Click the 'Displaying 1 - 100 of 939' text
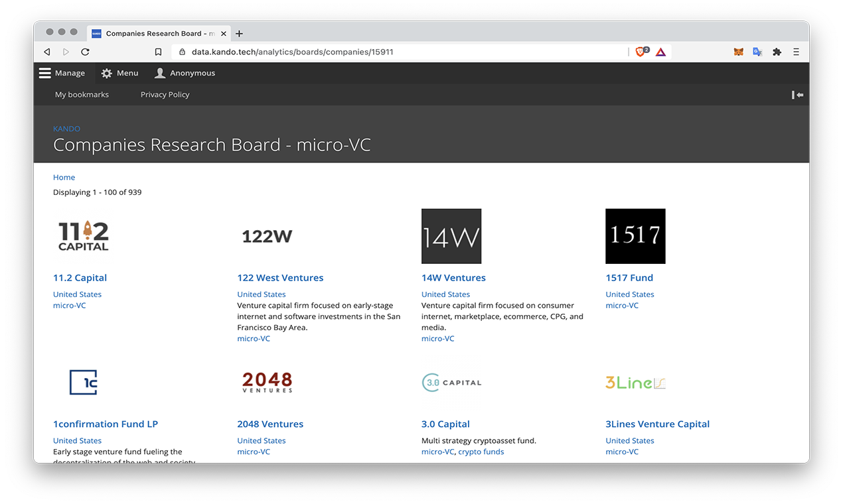 [x=98, y=192]
